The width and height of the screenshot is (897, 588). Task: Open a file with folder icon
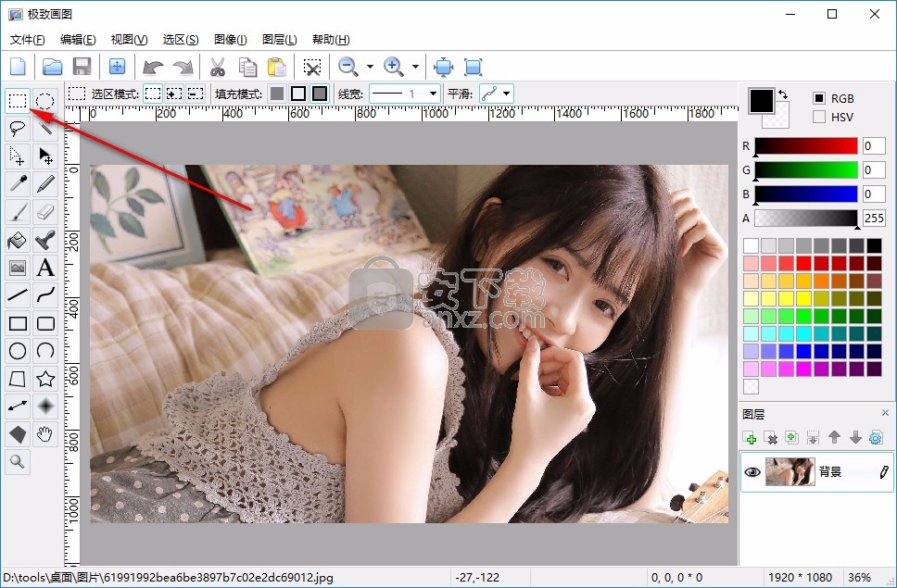point(52,67)
